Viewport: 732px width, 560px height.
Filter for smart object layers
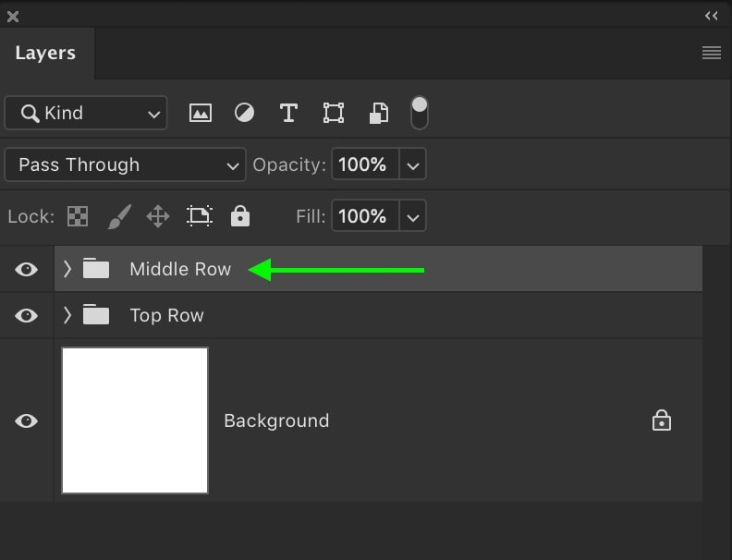pos(379,113)
